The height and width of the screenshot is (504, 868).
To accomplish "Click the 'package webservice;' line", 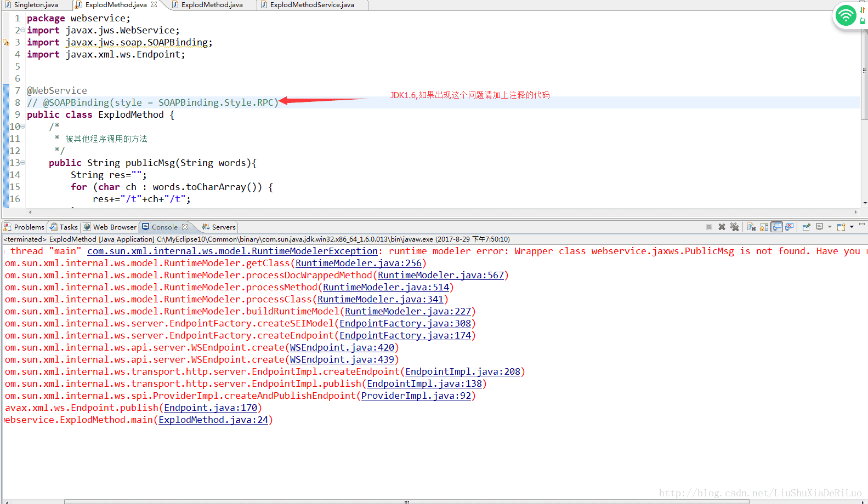I will 78,18.
